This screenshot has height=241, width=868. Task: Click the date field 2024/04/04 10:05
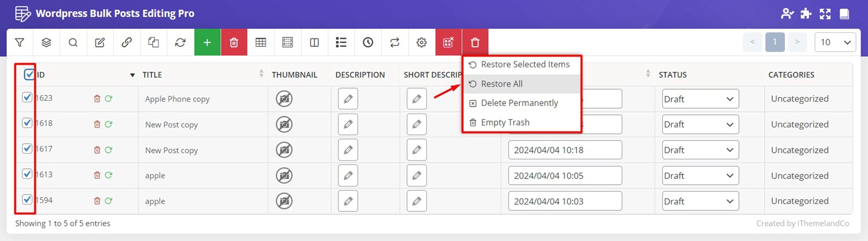(565, 175)
